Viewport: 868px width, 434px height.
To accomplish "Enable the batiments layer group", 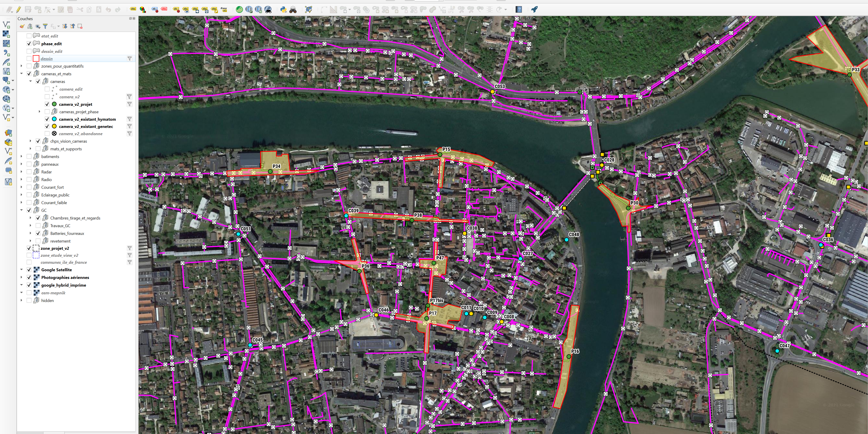I will 29,156.
